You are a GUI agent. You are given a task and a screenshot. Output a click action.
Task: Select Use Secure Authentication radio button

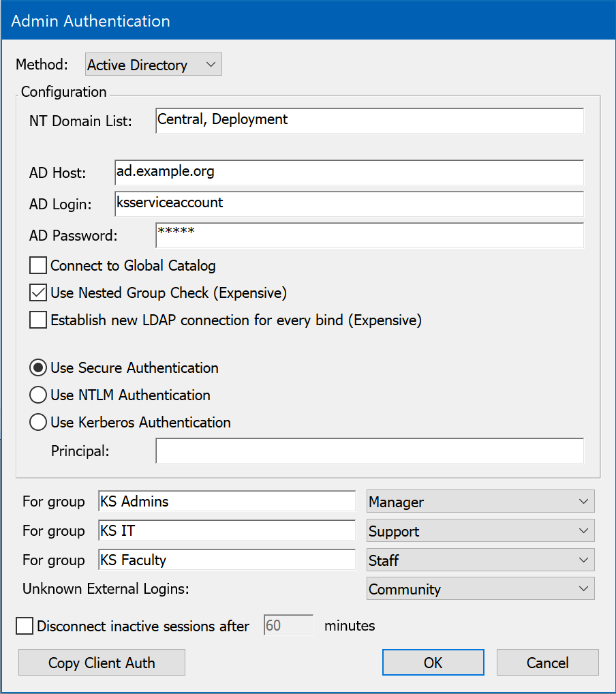coord(38,368)
